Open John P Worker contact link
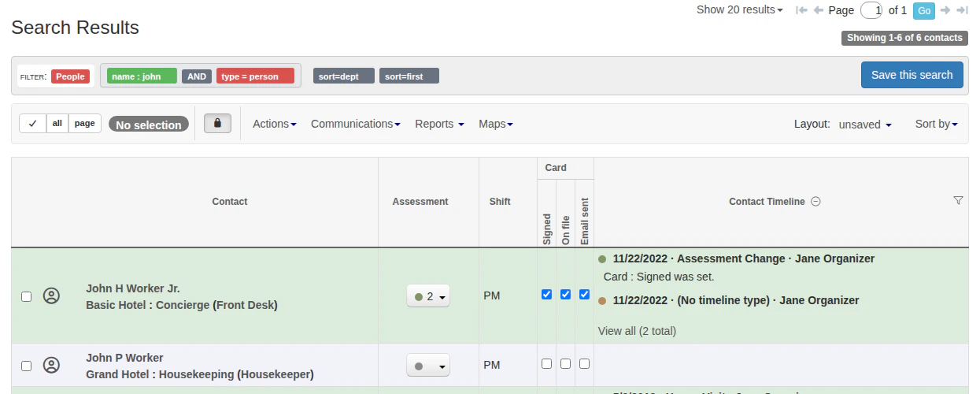The image size is (980, 394). (x=124, y=358)
